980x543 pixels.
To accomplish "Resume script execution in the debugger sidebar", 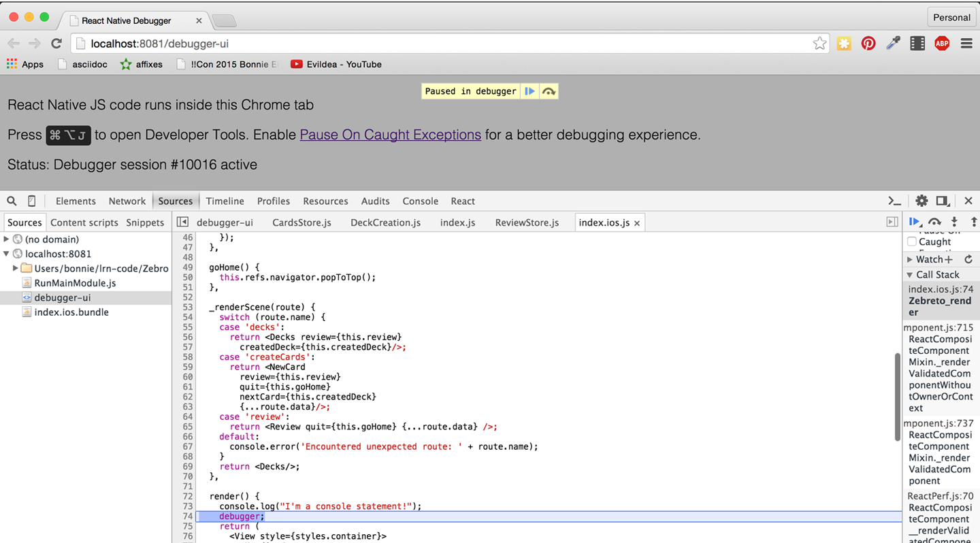I will point(915,222).
